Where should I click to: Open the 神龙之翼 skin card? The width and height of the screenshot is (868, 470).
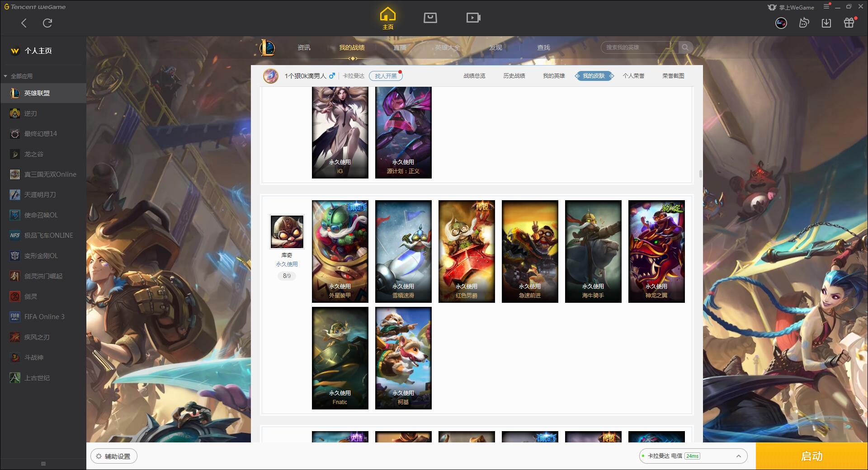tap(656, 251)
